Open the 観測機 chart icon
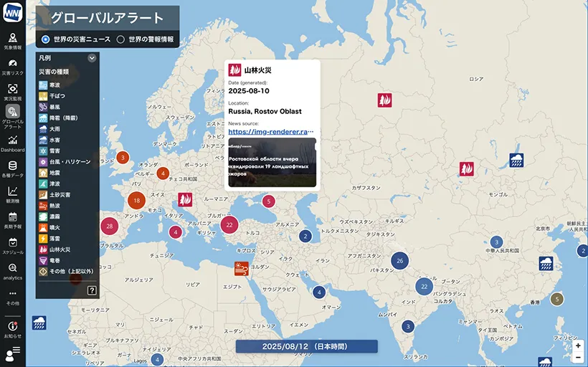This screenshot has width=588, height=367. pyautogui.click(x=13, y=194)
